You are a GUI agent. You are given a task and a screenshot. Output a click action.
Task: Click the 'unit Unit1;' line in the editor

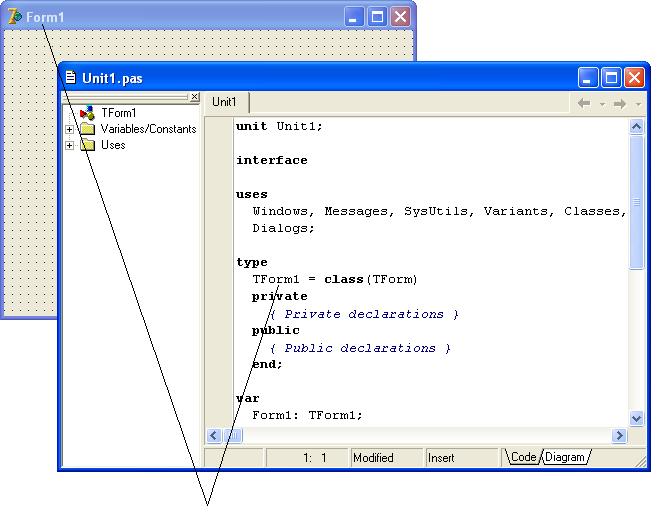pos(279,126)
